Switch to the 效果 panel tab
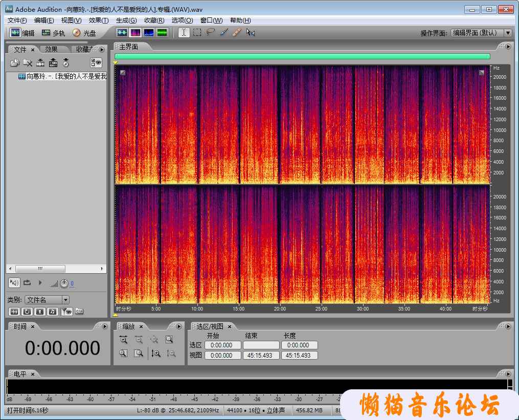The width and height of the screenshot is (519, 420). 51,50
